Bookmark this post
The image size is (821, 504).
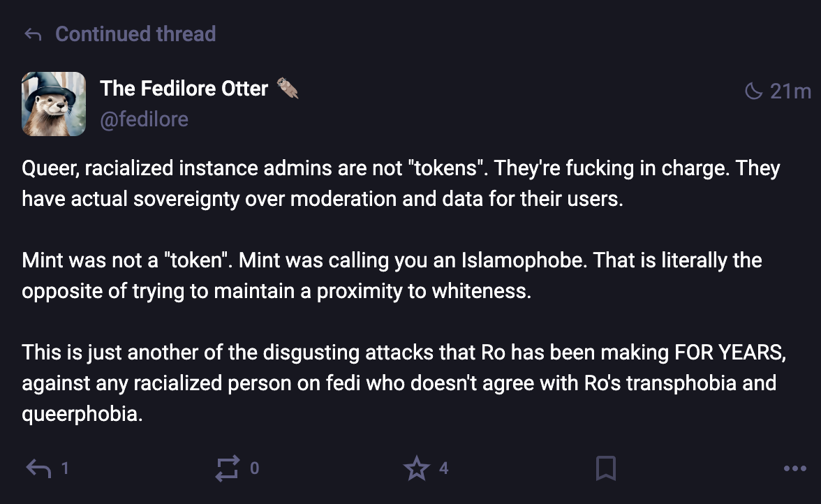606,468
